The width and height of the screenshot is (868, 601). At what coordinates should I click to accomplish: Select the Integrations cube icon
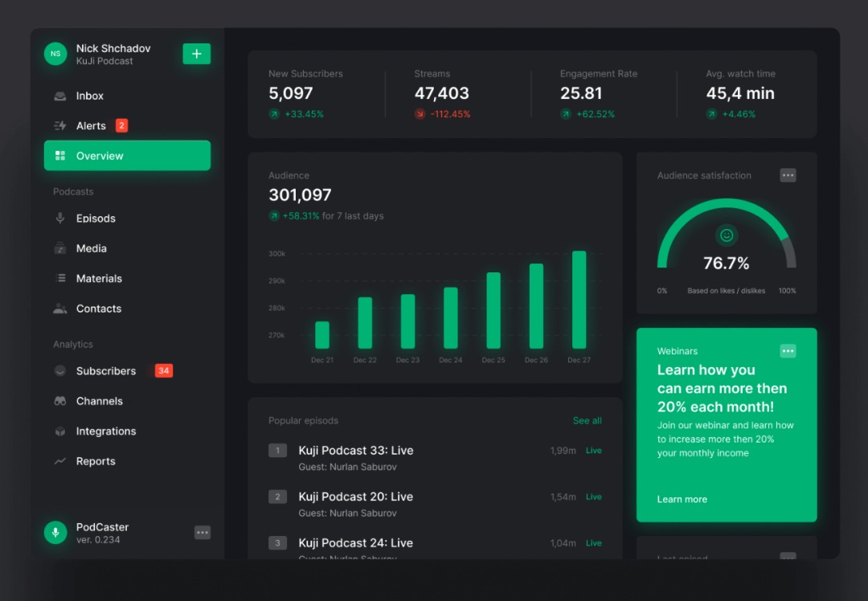tap(60, 431)
